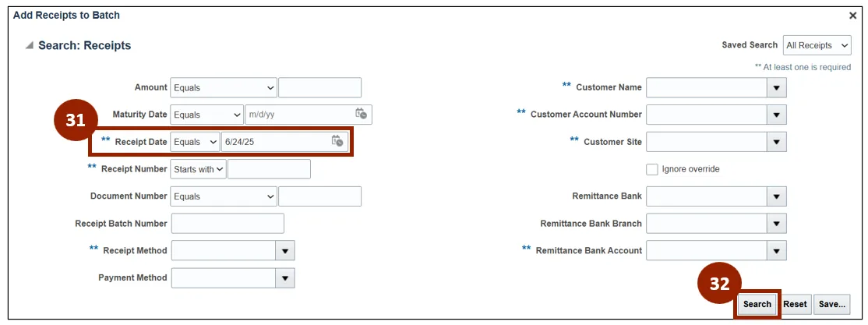Screen dimensions: 868x325
Task: Open the Receipt Date calendar picker
Action: click(337, 142)
